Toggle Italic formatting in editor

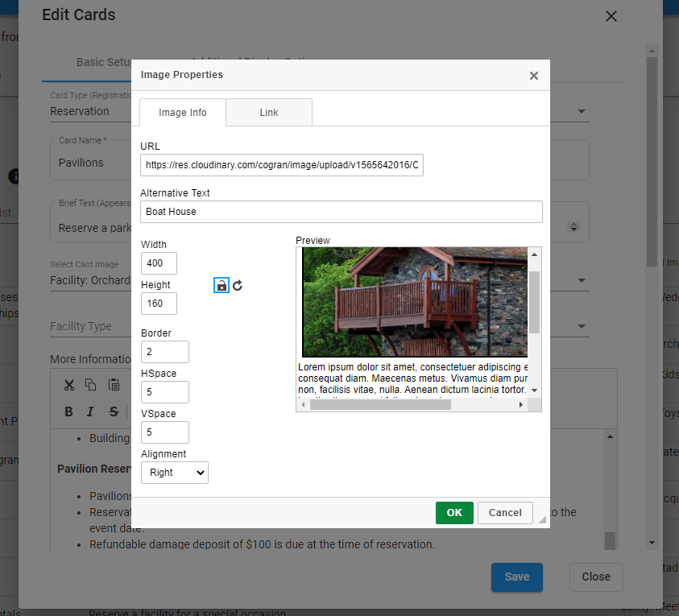tap(91, 411)
